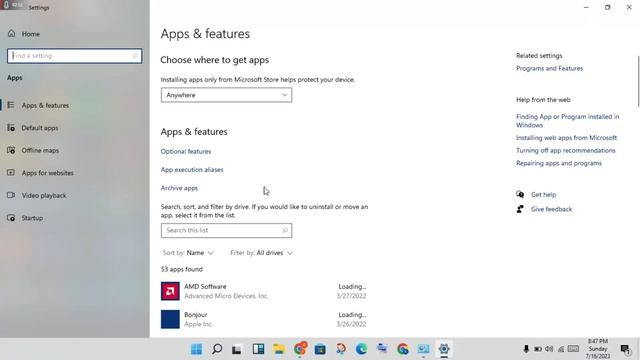Open App execution aliases link
Viewport: 640px width, 360px height.
pyautogui.click(x=192, y=170)
